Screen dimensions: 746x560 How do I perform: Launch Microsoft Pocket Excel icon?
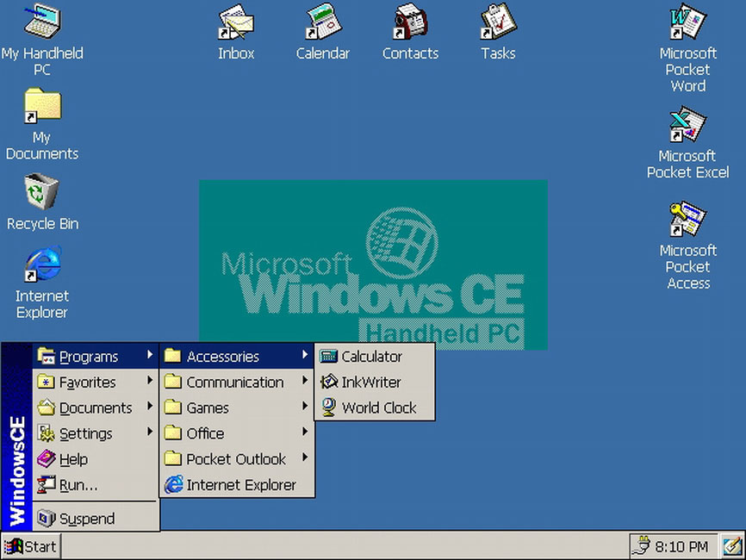point(687,127)
